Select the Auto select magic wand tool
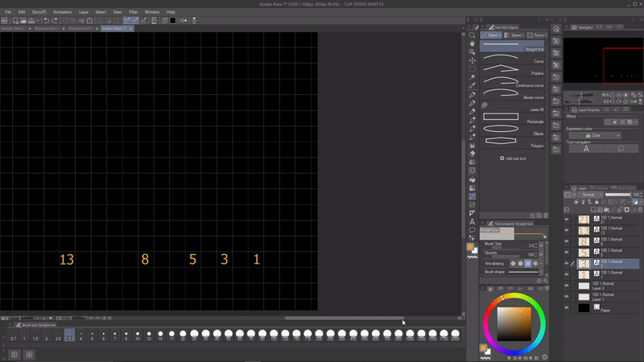The image size is (644, 362). click(473, 77)
